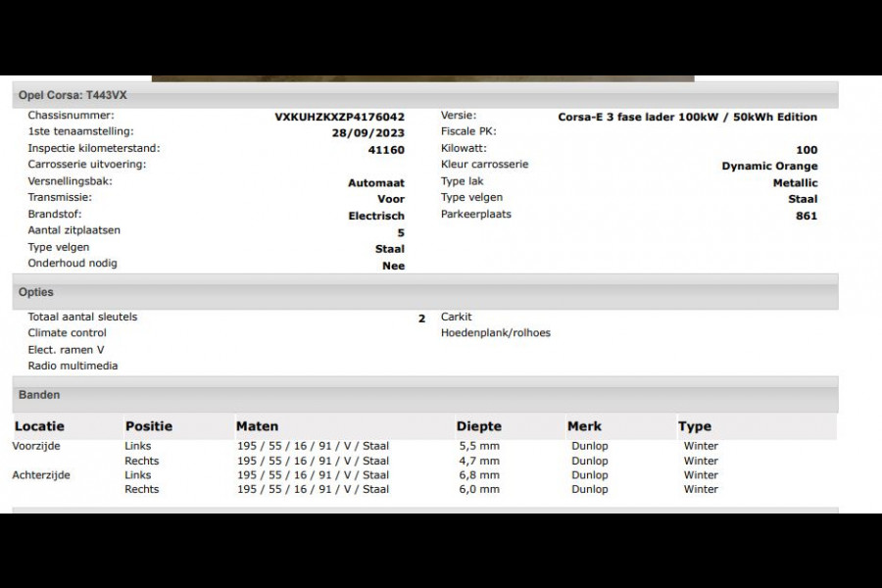Click the Positie column header

coord(148,426)
